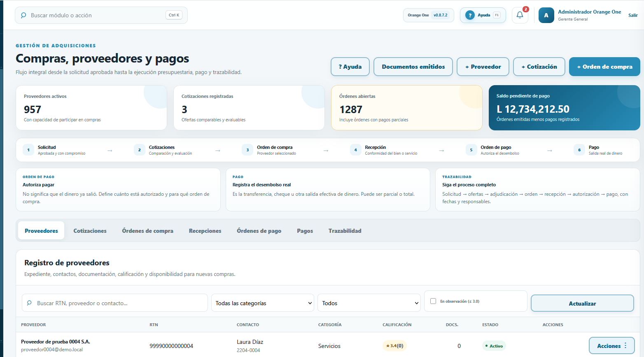Click step 2 Cotizaciones number badge

(140, 150)
